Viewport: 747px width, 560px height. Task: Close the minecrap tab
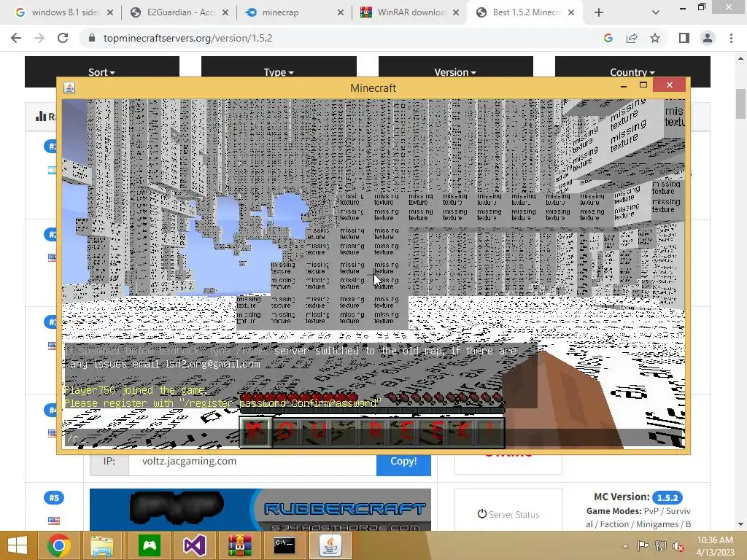[x=341, y=12]
